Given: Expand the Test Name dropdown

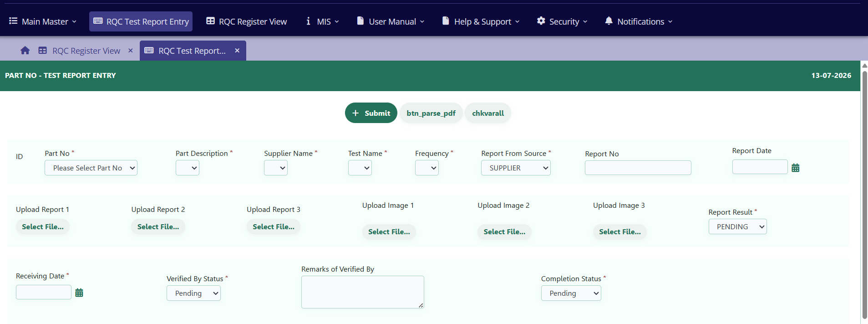Looking at the screenshot, I should click(x=360, y=168).
